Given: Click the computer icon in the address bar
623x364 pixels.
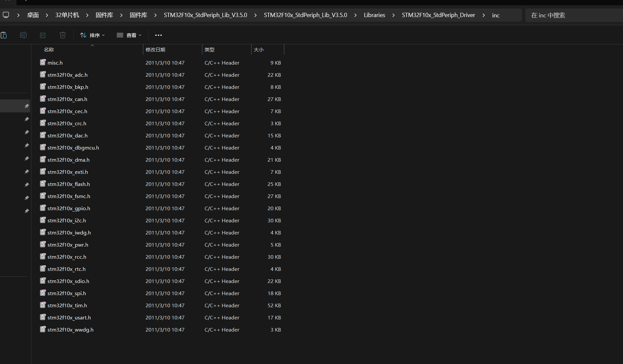Looking at the screenshot, I should pos(6,15).
